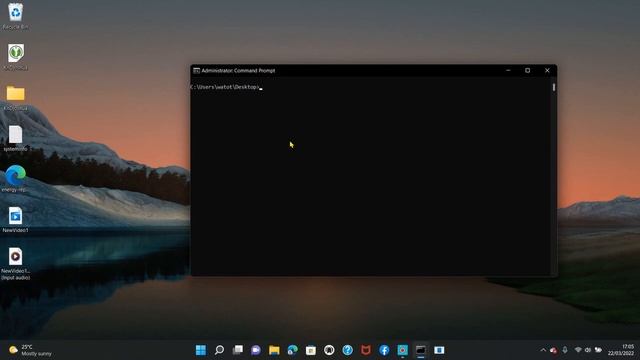Maximize the Command Prompt window

(x=527, y=71)
